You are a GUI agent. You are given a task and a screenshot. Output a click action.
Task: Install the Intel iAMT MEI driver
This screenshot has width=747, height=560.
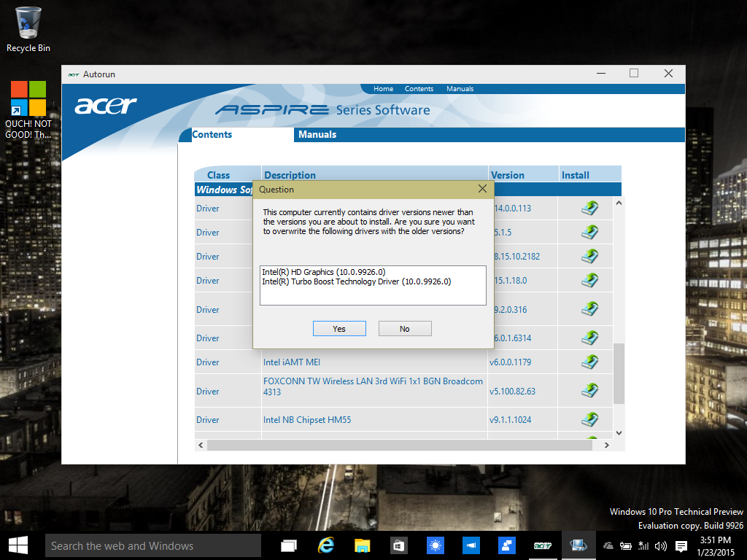point(589,362)
